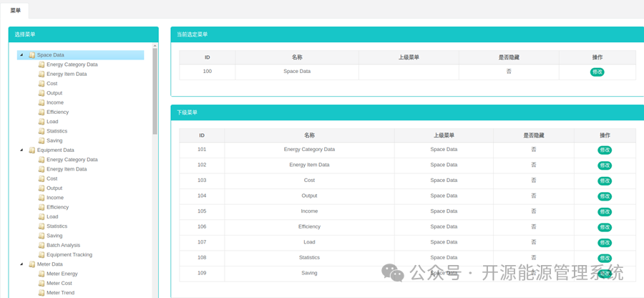Click ID cell 101 in submenu table
This screenshot has height=298, width=644.
pyautogui.click(x=202, y=150)
